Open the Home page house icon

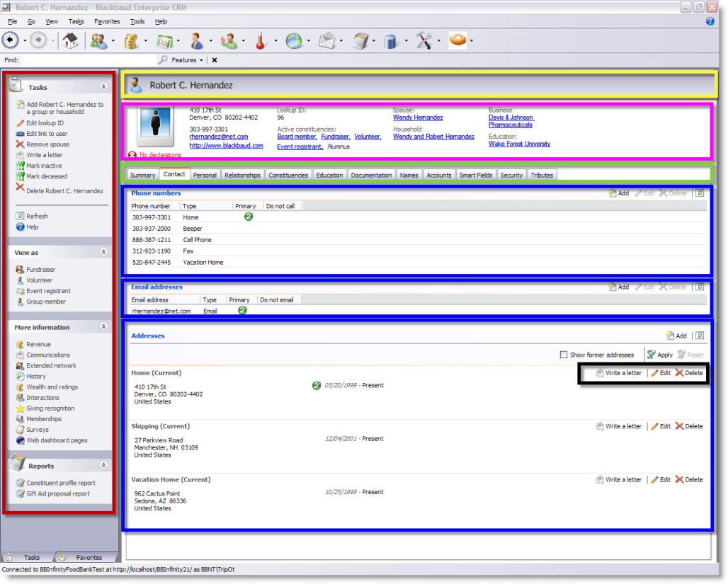71,40
